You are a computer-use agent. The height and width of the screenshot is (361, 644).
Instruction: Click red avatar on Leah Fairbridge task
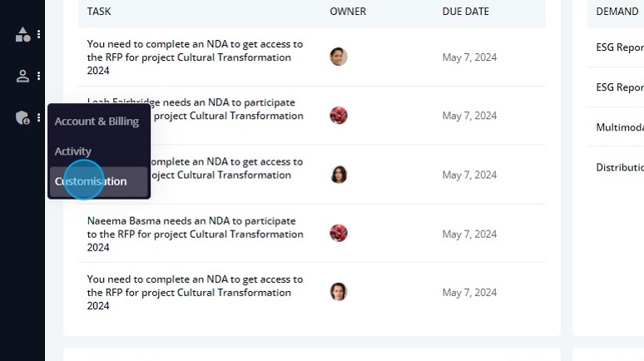click(339, 116)
